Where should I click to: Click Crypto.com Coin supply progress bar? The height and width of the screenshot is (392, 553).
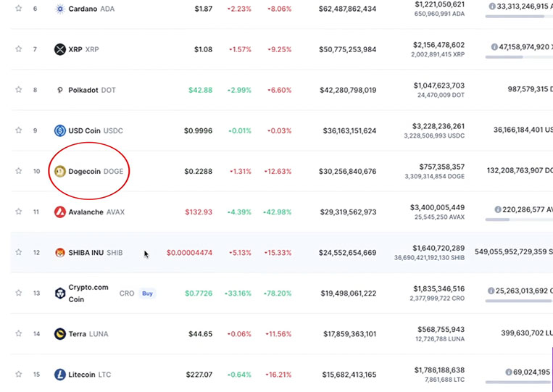tap(518, 301)
